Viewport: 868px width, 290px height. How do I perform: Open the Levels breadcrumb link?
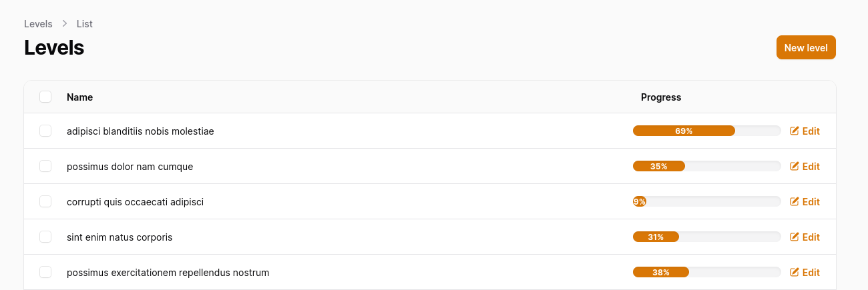[x=38, y=24]
